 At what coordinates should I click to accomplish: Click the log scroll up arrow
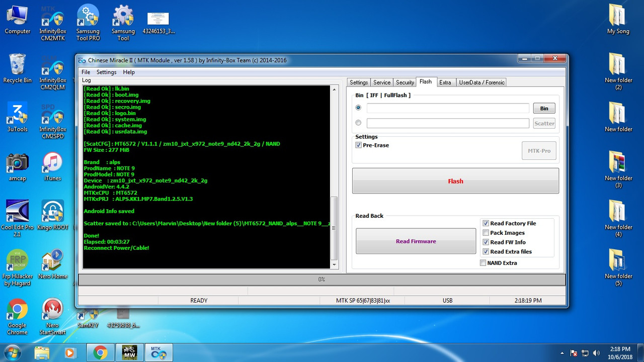point(334,90)
